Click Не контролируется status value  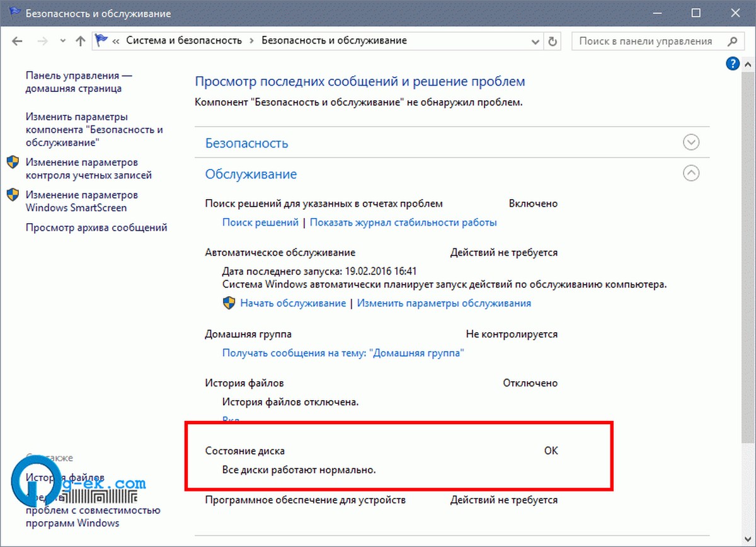[x=512, y=334]
